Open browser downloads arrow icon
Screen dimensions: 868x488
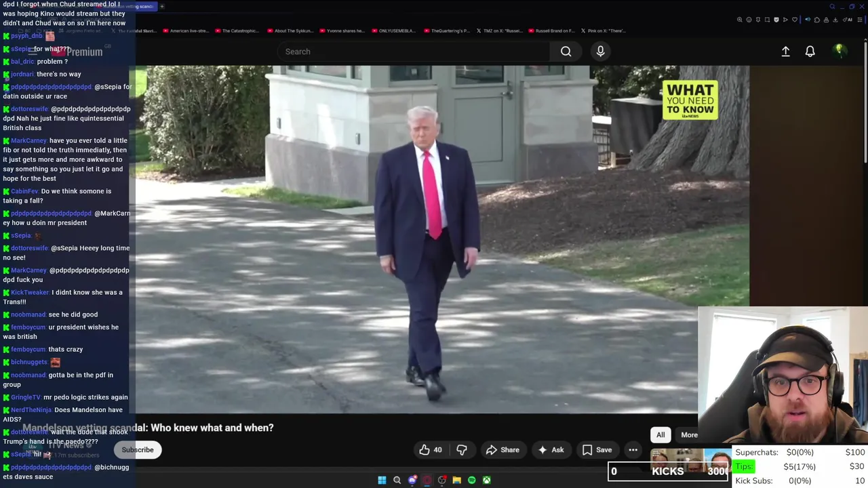tap(835, 20)
